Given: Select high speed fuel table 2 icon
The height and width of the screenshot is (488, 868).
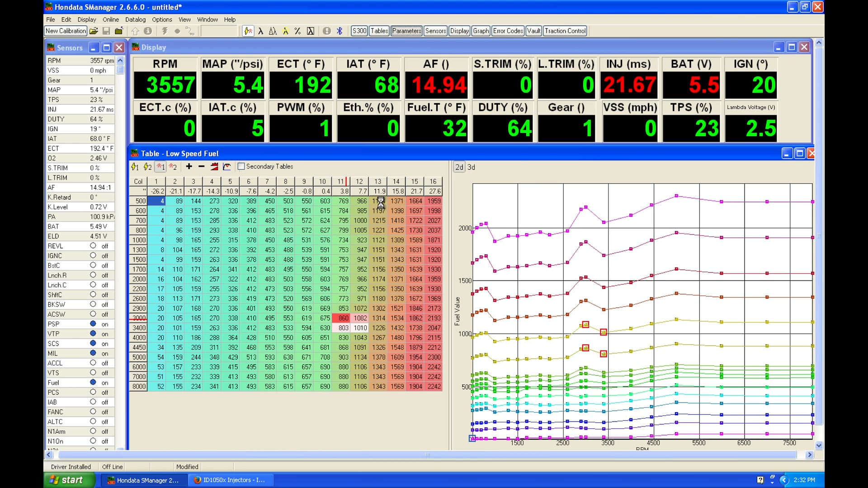Looking at the screenshot, I should (173, 167).
